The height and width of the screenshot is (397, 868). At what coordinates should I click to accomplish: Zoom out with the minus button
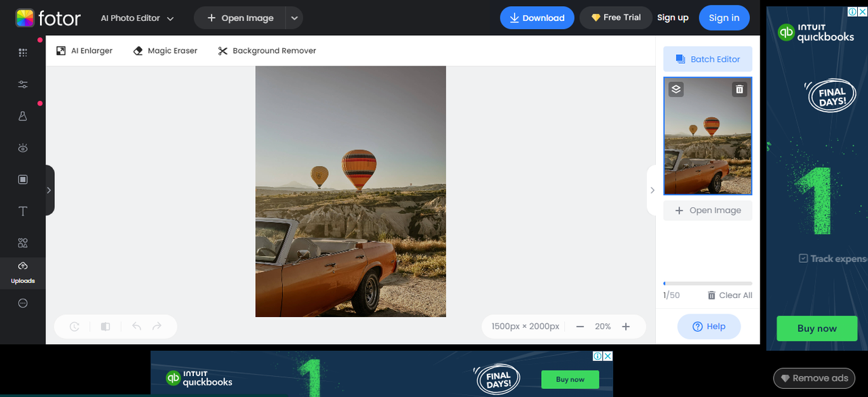coord(580,327)
